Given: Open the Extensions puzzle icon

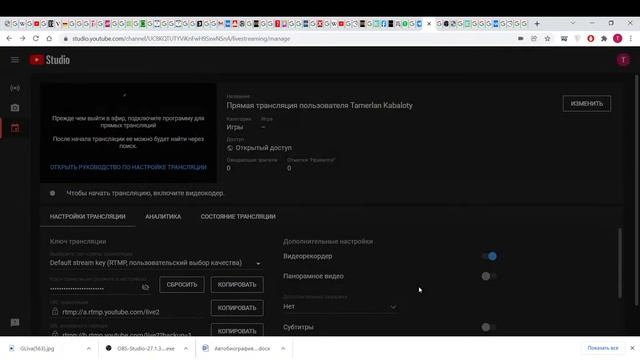Looking at the screenshot, I should pyautogui.click(x=604, y=38).
